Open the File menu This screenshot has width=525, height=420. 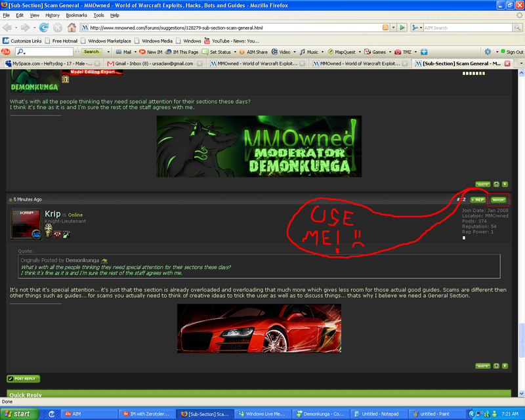click(x=7, y=15)
